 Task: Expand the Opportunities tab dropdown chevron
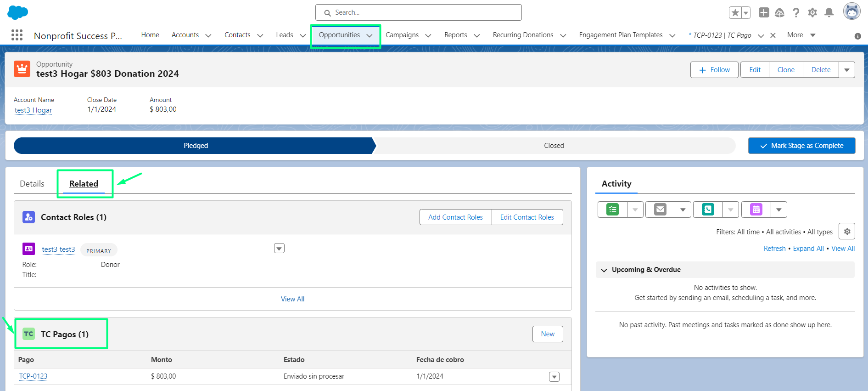(x=370, y=35)
